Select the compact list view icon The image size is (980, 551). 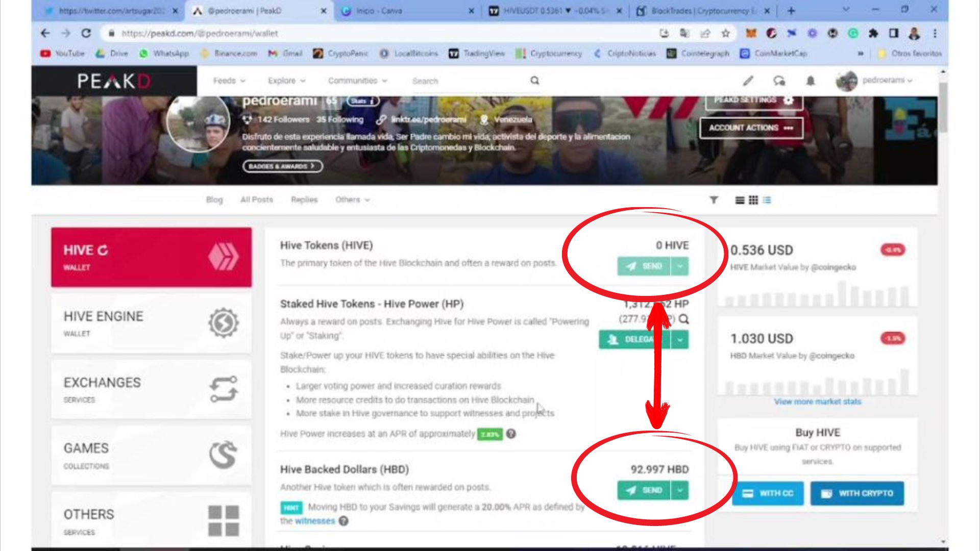[x=767, y=200]
